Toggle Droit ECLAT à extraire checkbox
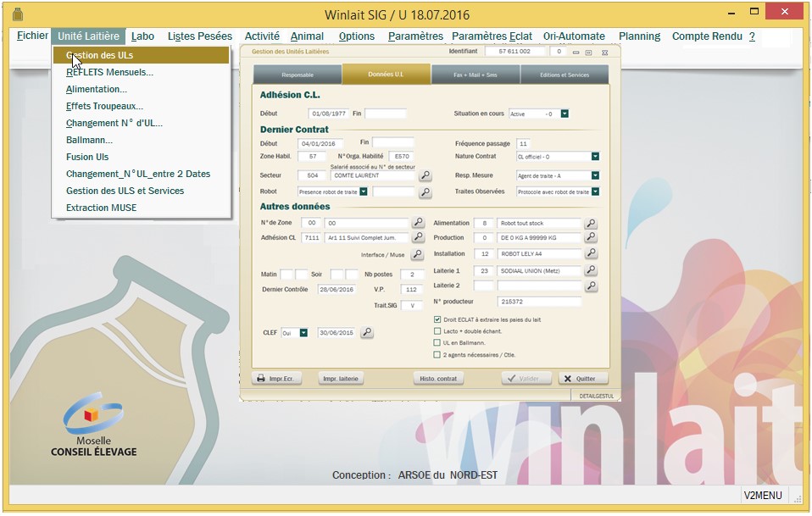Viewport: 812px width, 516px height. click(x=437, y=319)
